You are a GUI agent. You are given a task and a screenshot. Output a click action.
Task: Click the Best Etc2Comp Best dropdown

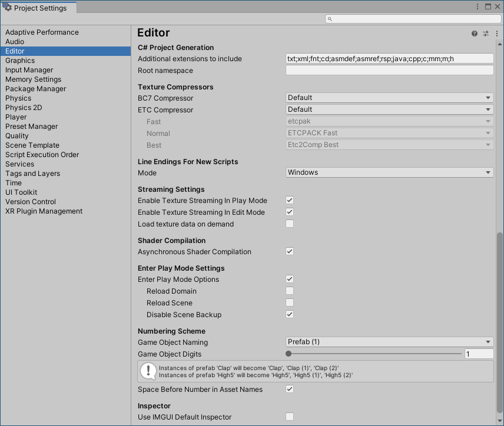pos(390,145)
